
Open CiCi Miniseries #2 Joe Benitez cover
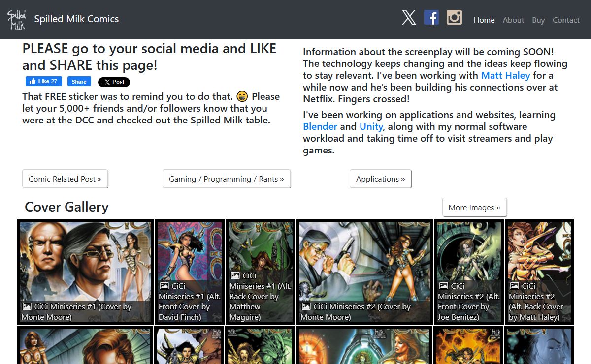click(x=468, y=272)
